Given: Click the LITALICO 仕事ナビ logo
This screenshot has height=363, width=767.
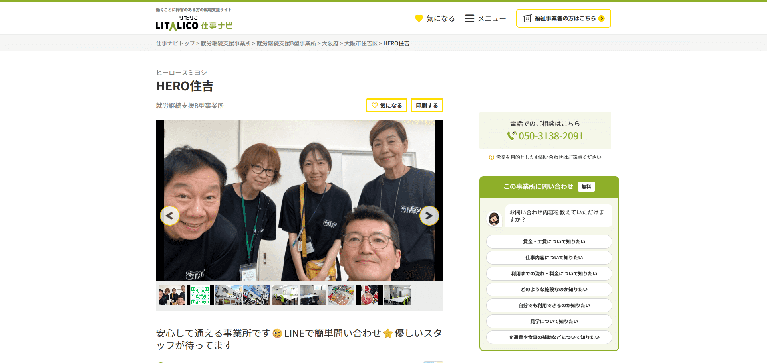Looking at the screenshot, I should coord(194,23).
